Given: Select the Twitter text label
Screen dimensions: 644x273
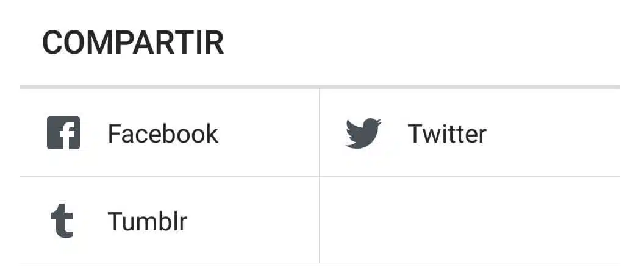Looking at the screenshot, I should [x=447, y=133].
